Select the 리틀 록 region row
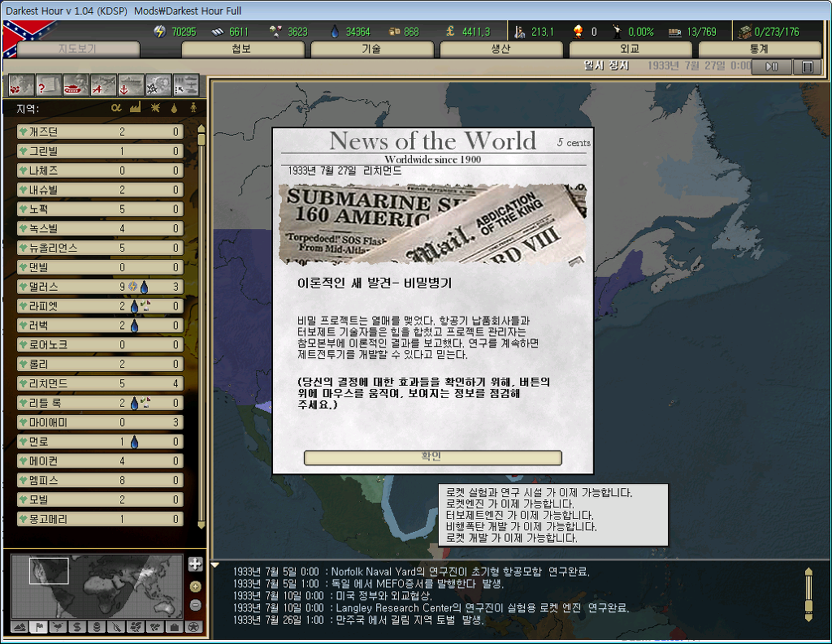 click(100, 403)
